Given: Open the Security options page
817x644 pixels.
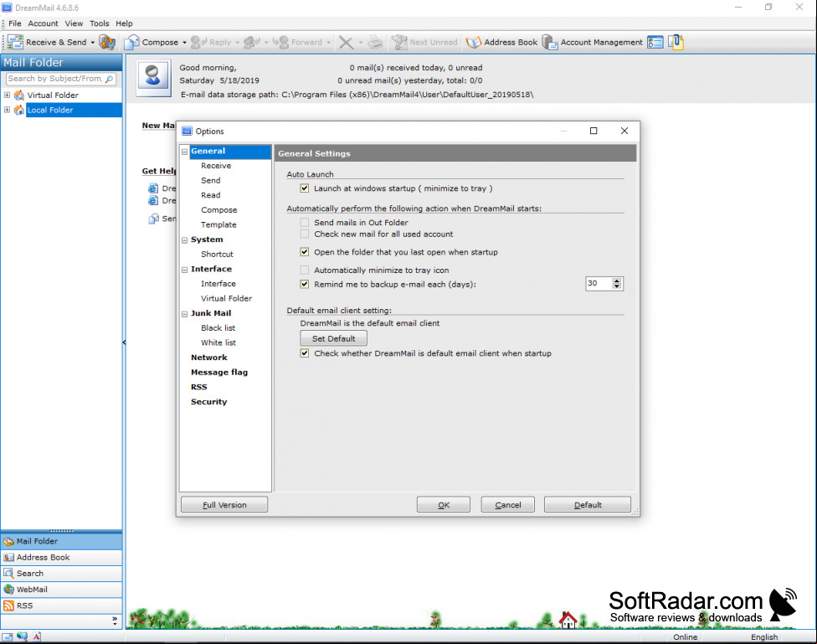Looking at the screenshot, I should (209, 402).
